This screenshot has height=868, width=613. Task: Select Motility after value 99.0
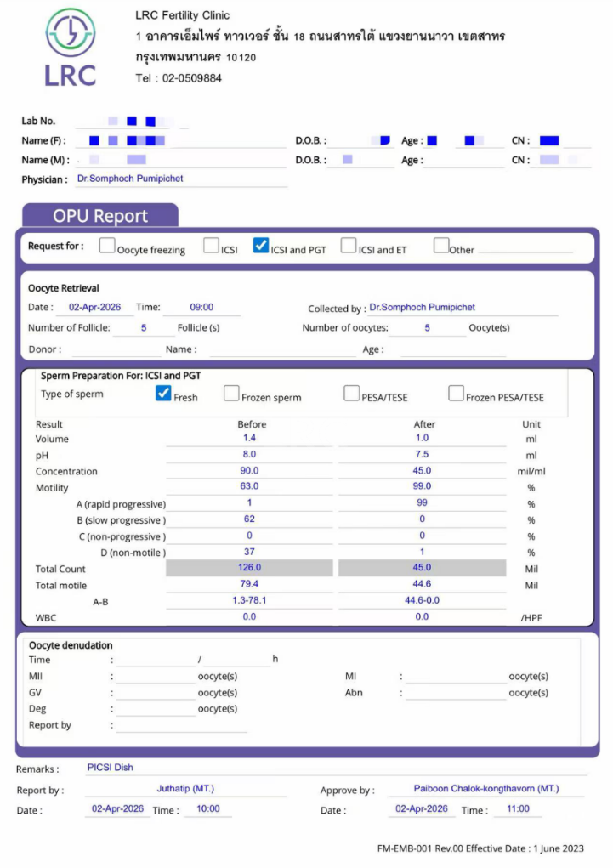coord(422,486)
